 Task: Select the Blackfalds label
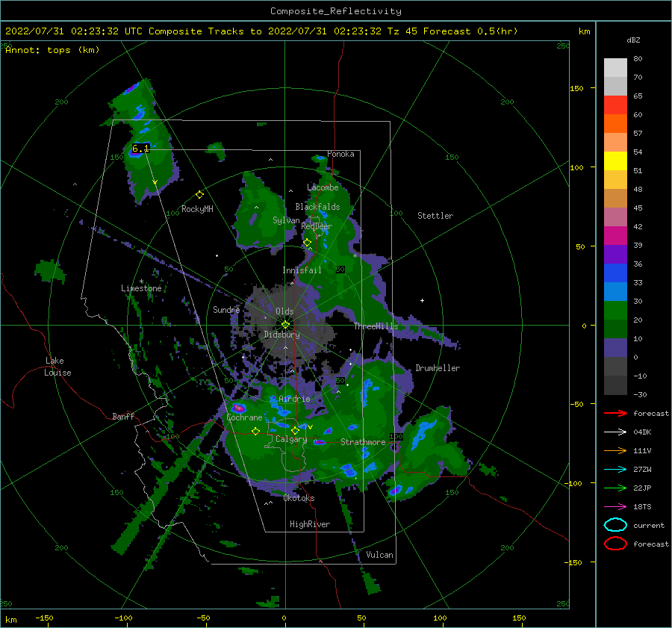tap(317, 207)
